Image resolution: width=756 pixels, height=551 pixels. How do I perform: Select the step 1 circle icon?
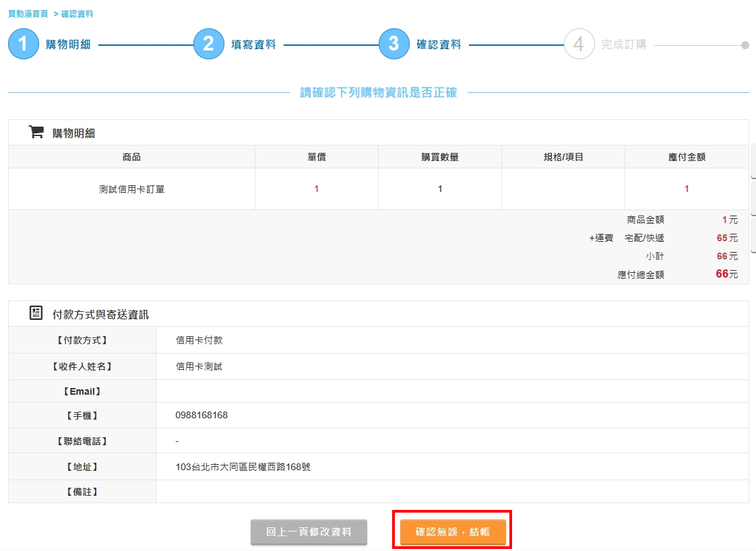[24, 44]
